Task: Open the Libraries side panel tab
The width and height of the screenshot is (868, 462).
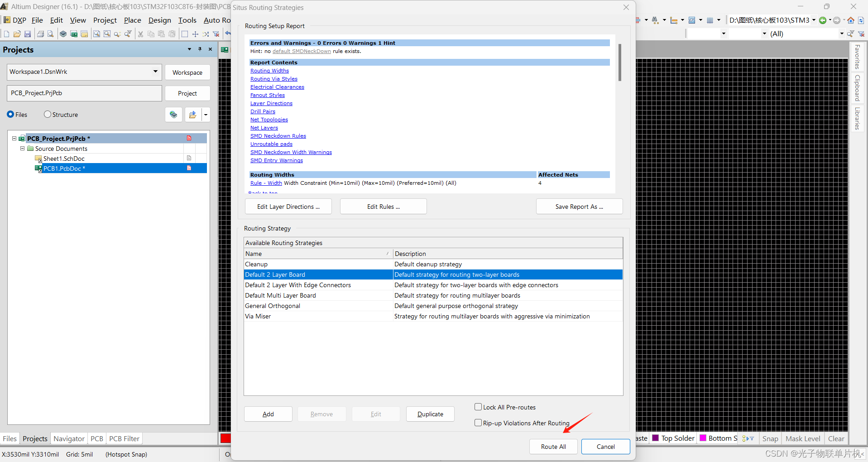Action: pyautogui.click(x=857, y=118)
